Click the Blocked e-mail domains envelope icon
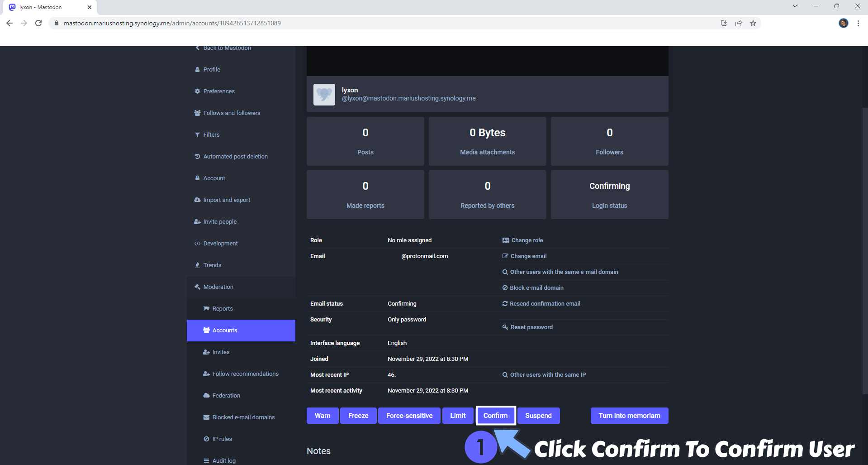The height and width of the screenshot is (465, 868). 206,417
